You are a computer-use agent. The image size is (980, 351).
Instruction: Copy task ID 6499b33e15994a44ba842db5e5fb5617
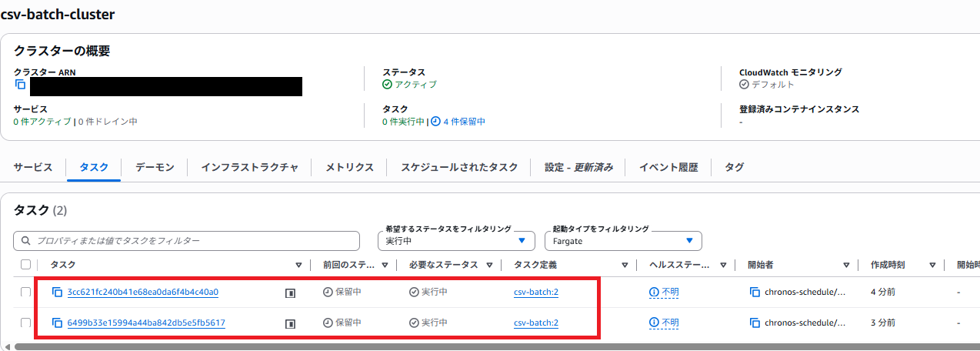coord(56,323)
